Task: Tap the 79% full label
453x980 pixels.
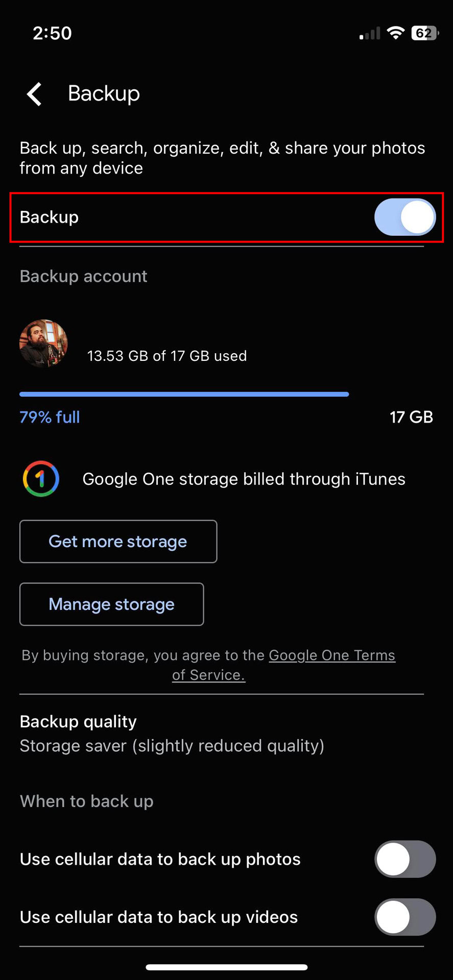Action: (50, 417)
